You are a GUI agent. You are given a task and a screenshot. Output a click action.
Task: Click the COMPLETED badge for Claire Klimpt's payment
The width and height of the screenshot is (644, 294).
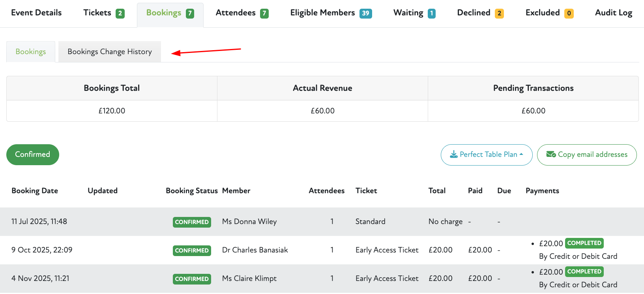click(584, 271)
